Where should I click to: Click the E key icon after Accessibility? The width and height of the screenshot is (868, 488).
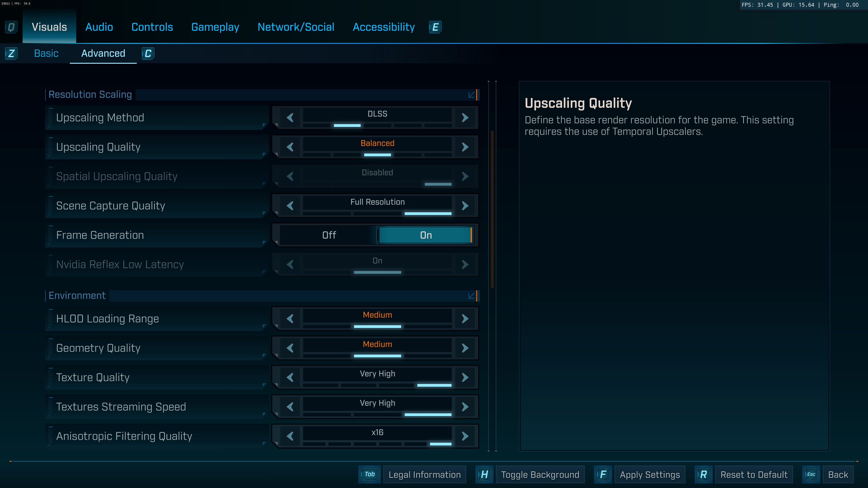435,27
